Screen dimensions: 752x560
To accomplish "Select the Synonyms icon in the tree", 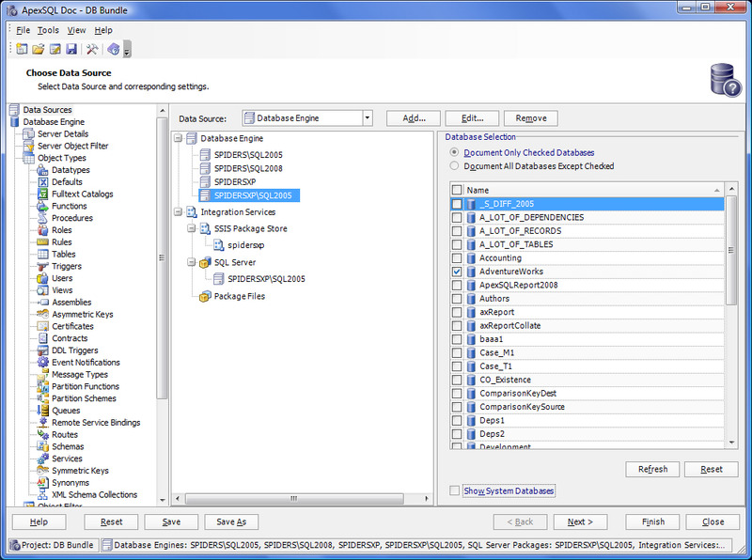I will point(42,482).
